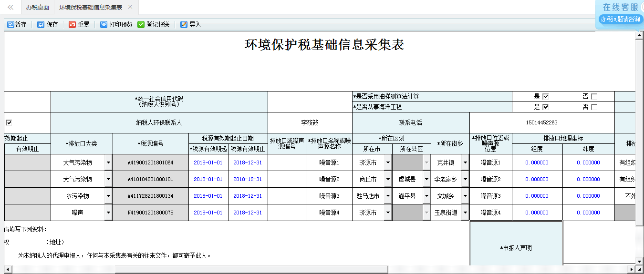Collapse sidebar with double-arrow icon

10,8
